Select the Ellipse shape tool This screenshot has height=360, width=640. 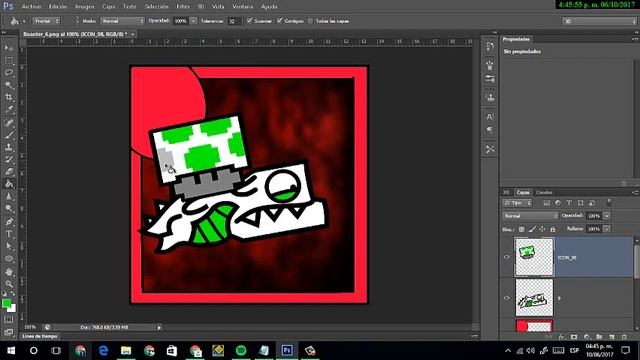(9, 258)
